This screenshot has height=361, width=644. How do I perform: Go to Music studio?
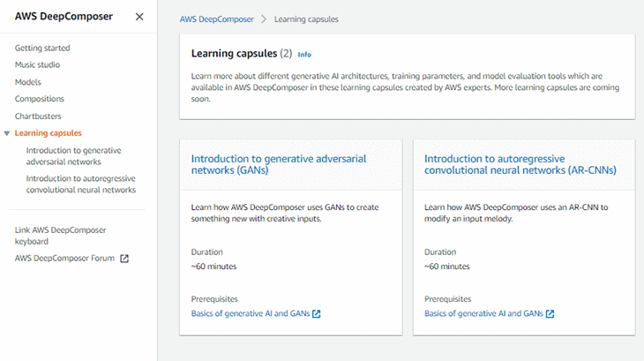[x=37, y=65]
